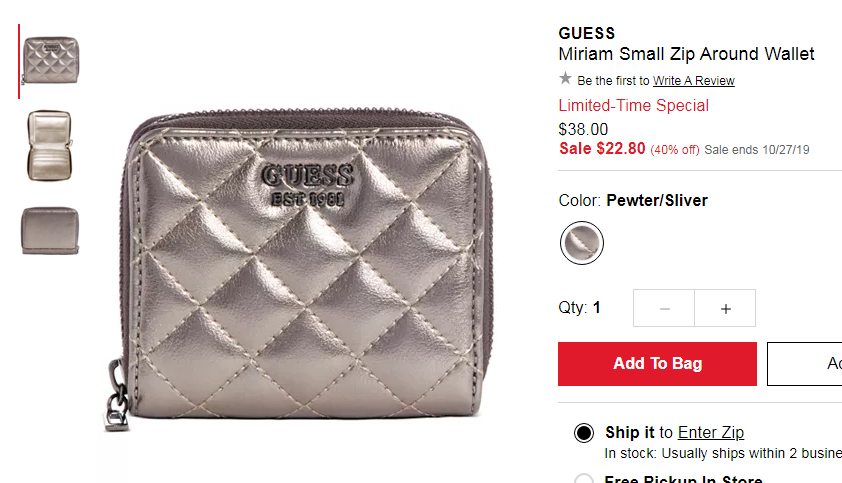Decrease quantity with the minus button
The width and height of the screenshot is (842, 483).
click(664, 308)
